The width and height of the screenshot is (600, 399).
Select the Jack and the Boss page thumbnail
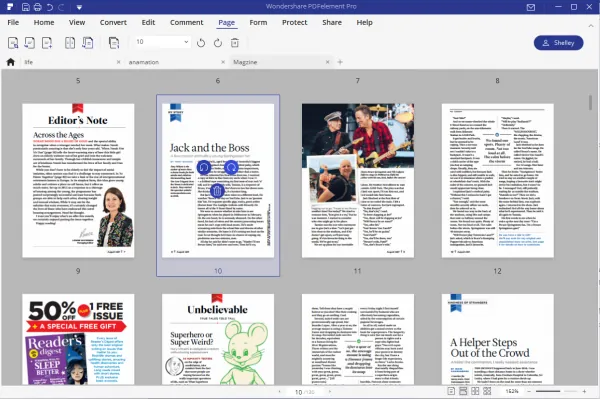pos(218,181)
